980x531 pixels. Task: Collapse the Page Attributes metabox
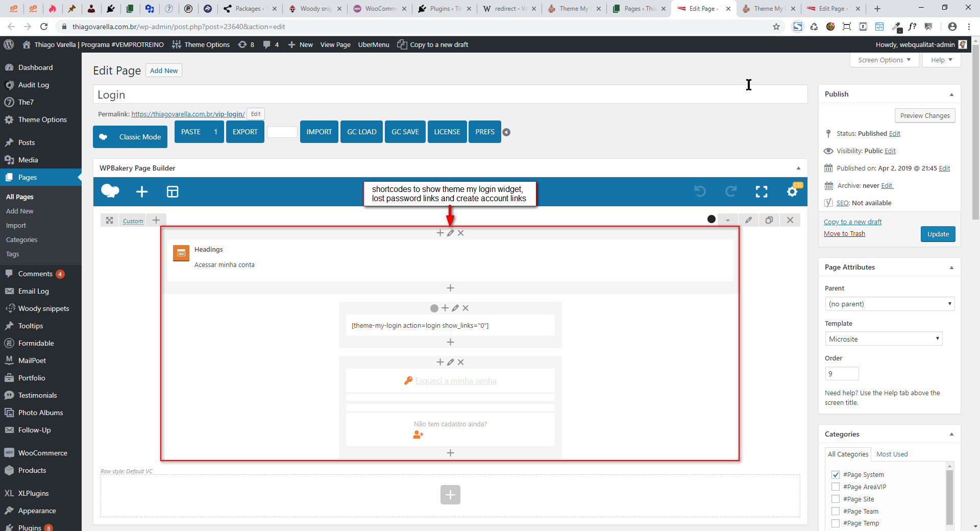(951, 268)
